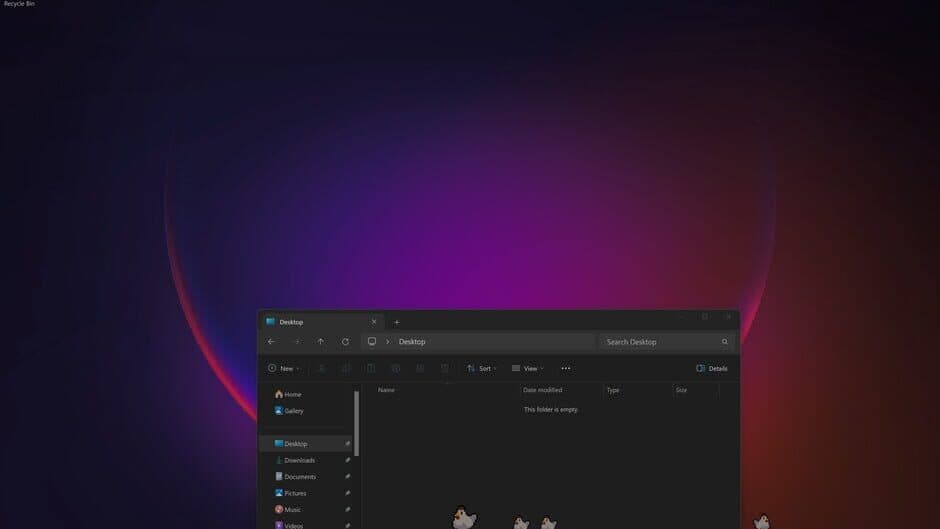Click the Recycle Bin desktop label
The height and width of the screenshot is (529, 940).
point(19,4)
